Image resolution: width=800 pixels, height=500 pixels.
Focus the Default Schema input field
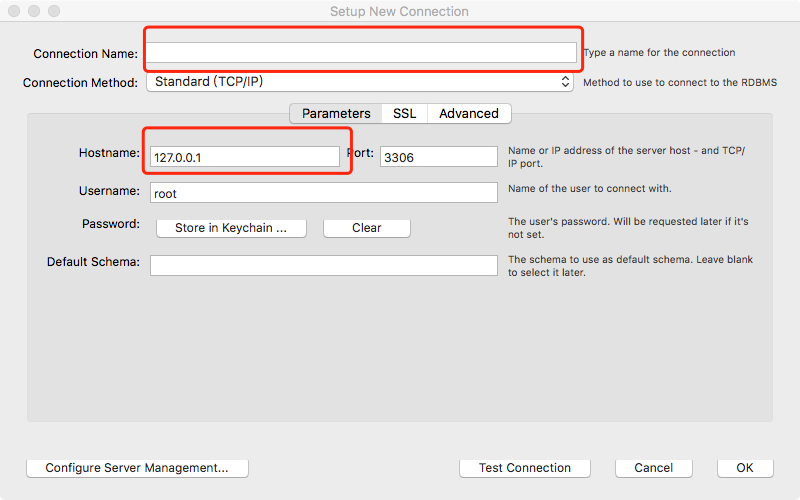323,265
